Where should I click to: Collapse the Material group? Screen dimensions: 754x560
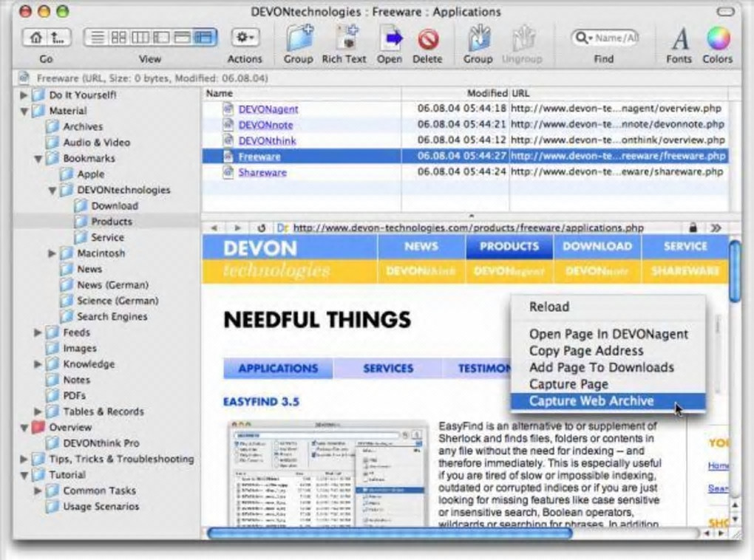24,111
